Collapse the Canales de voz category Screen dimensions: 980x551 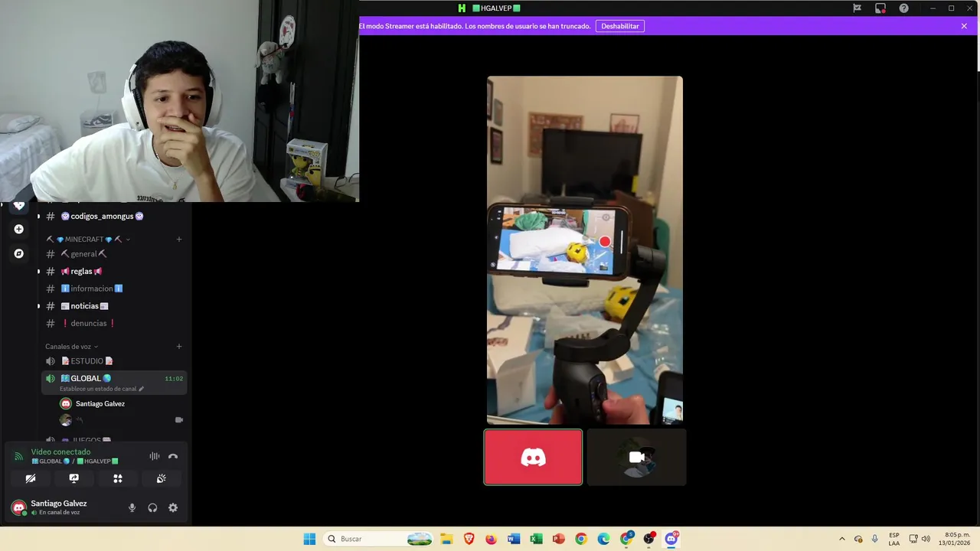click(x=72, y=347)
